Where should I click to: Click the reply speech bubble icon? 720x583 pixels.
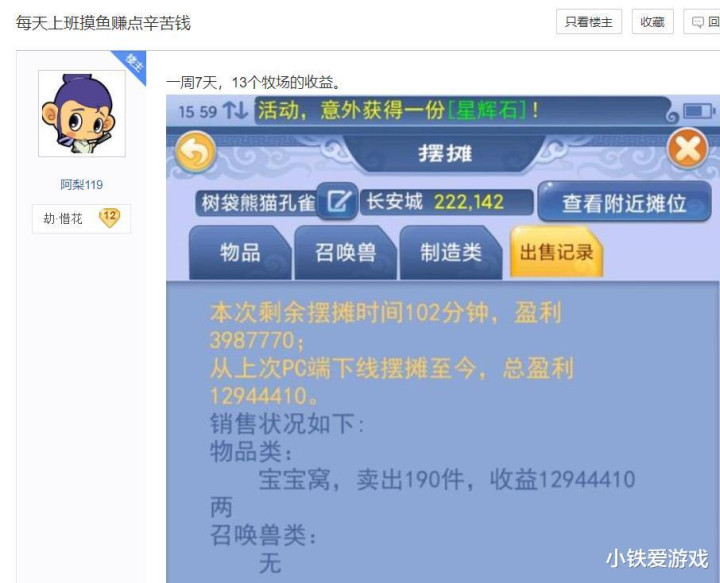(x=698, y=22)
